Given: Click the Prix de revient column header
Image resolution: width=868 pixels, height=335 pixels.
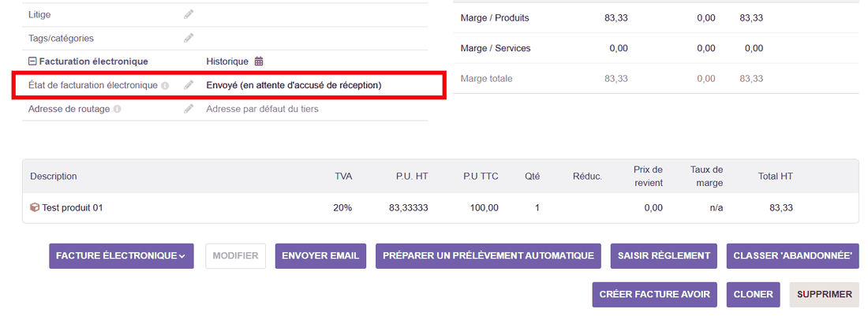Looking at the screenshot, I should click(648, 177).
